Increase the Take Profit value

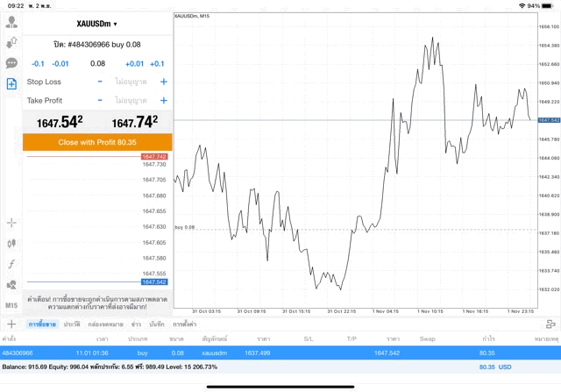tap(164, 100)
